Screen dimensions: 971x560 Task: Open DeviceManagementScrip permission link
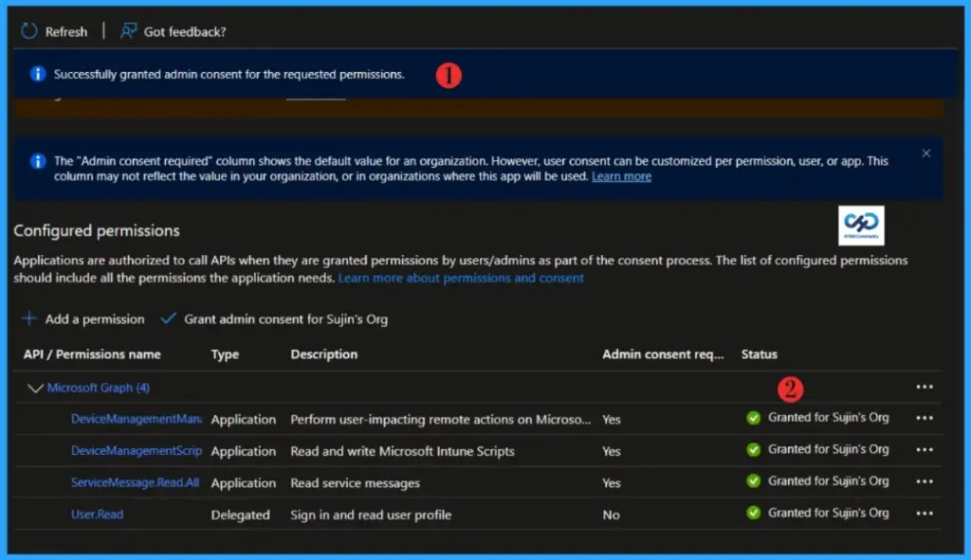[137, 451]
